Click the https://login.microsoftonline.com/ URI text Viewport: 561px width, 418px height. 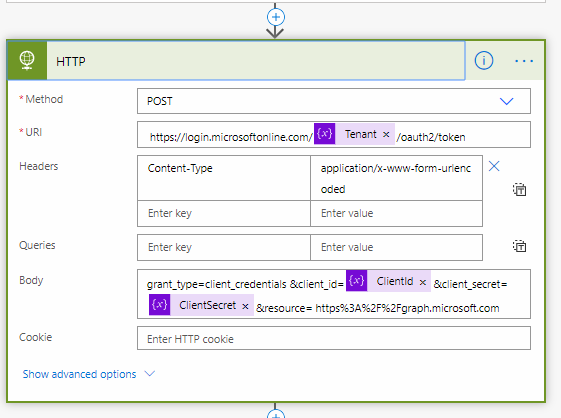coord(231,137)
